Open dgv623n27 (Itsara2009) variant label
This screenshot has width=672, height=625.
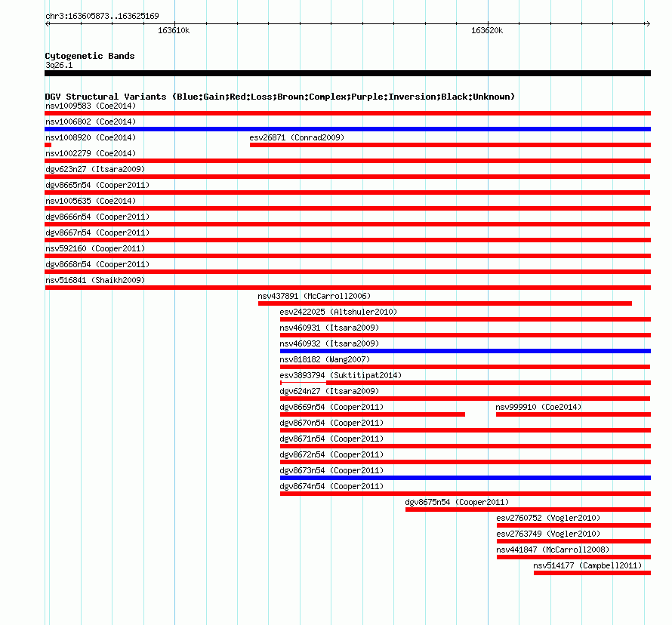tap(95, 169)
